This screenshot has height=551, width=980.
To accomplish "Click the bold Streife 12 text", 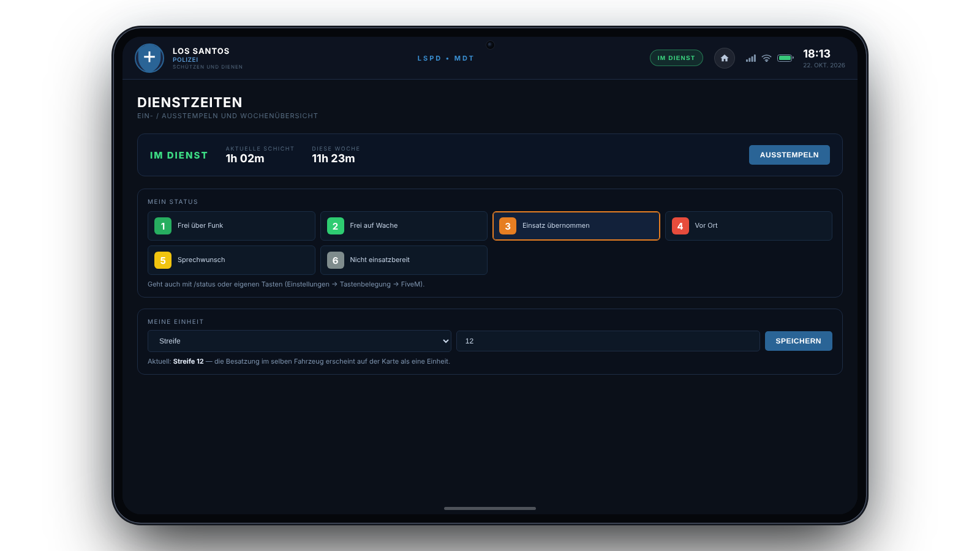I will pyautogui.click(x=188, y=361).
